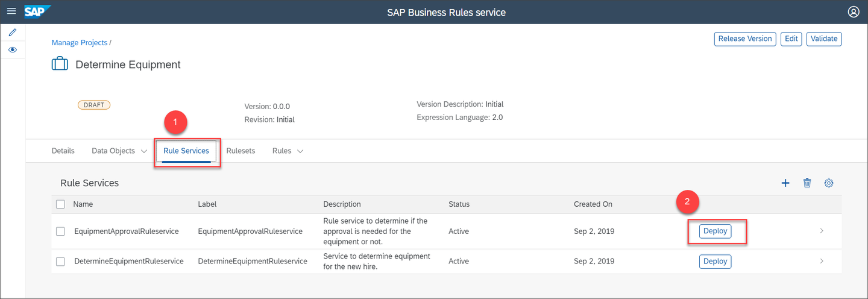868x299 pixels.
Task: Click the Release Version button
Action: [x=745, y=39]
